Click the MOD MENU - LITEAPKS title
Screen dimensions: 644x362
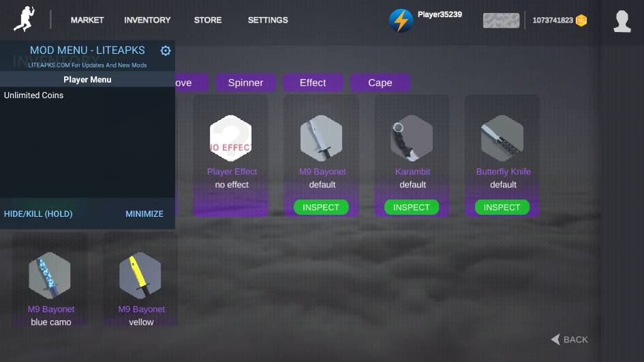(87, 50)
